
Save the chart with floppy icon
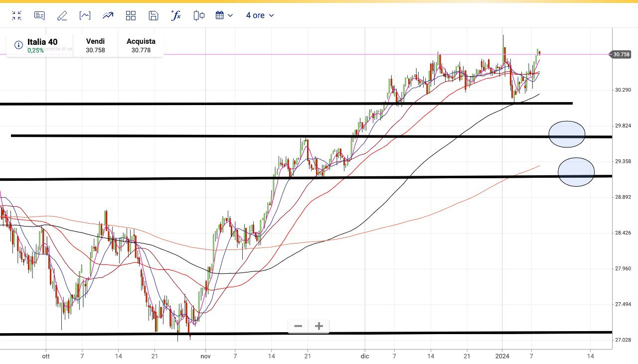[154, 15]
